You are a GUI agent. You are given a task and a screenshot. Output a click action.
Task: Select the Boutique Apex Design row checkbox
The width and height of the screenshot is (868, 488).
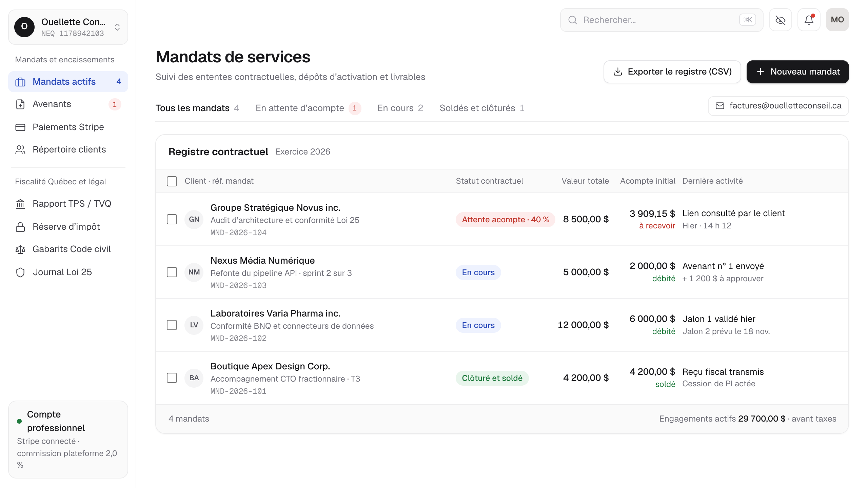(172, 378)
